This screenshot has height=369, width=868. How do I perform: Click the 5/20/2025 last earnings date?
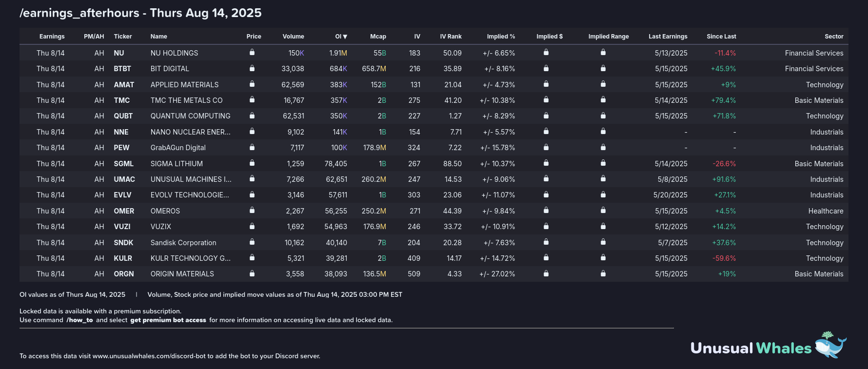click(671, 195)
